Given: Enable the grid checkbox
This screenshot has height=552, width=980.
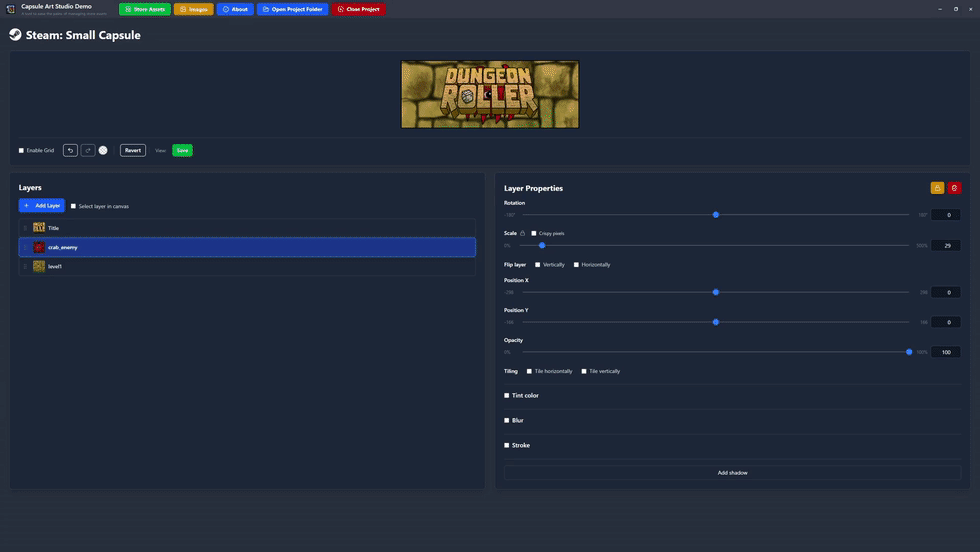Looking at the screenshot, I should [21, 150].
